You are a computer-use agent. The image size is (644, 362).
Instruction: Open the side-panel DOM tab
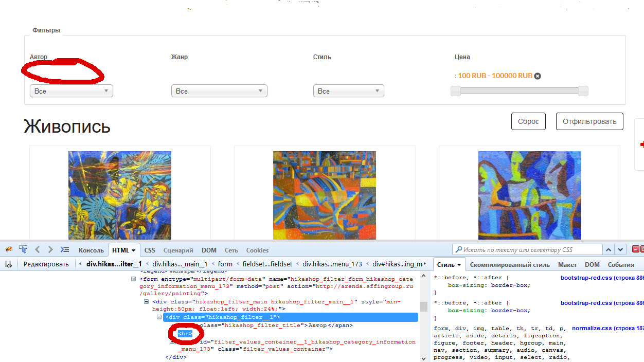coord(592,265)
